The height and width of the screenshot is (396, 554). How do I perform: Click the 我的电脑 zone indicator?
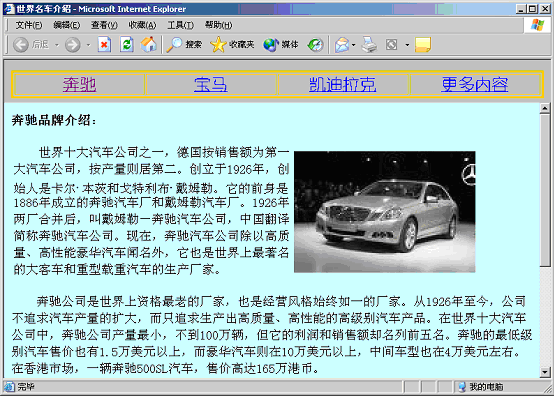481,387
